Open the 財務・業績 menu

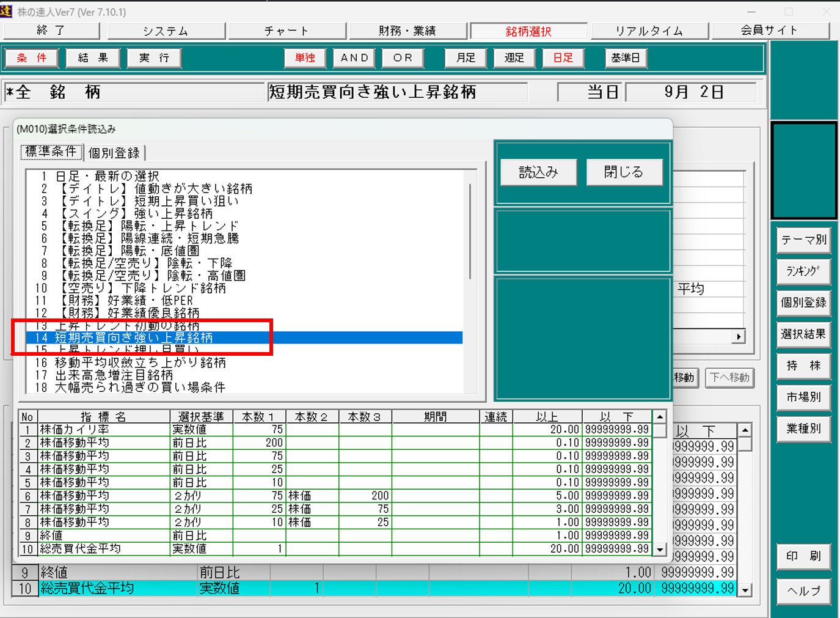point(407,31)
